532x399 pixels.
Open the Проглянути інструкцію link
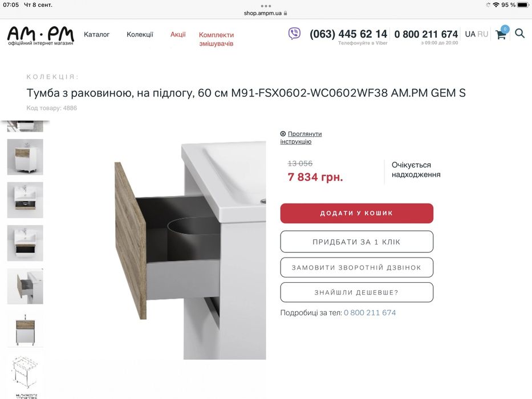click(301, 137)
